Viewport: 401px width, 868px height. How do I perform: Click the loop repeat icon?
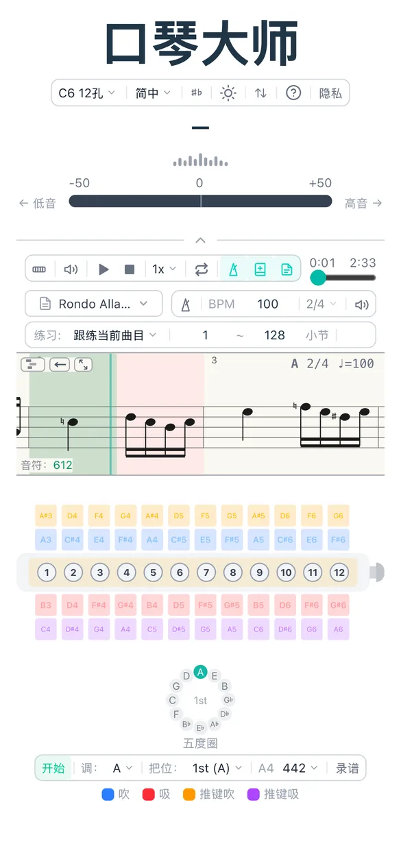coord(201,269)
